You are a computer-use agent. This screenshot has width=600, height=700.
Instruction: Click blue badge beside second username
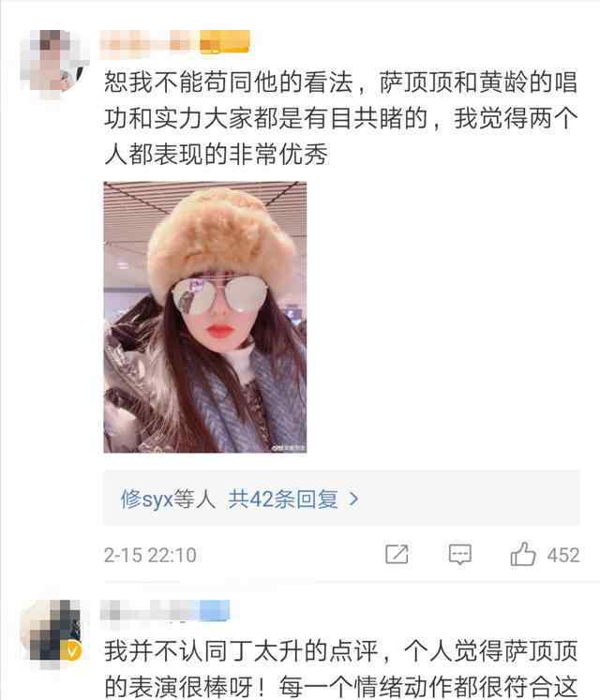(215, 610)
